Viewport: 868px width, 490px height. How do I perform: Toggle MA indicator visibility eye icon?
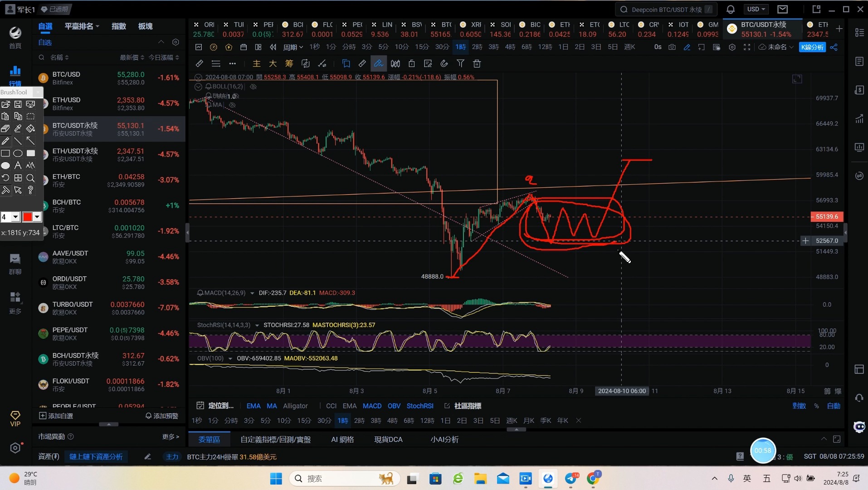click(232, 105)
